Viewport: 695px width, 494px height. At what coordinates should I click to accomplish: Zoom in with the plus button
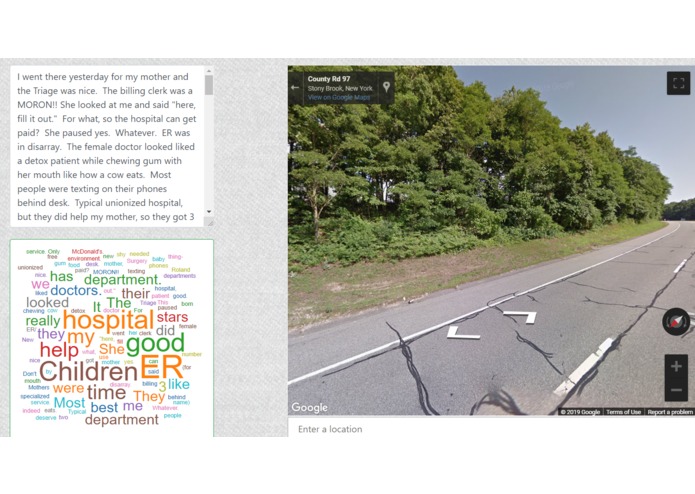(676, 366)
